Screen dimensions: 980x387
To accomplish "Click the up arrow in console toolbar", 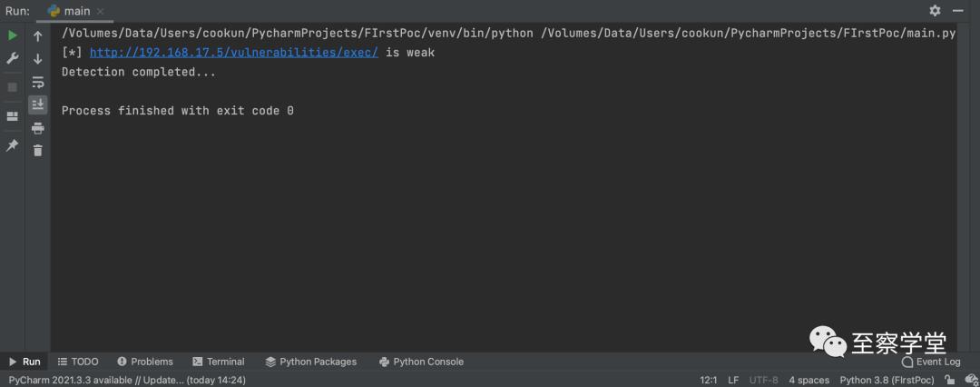I will point(38,36).
